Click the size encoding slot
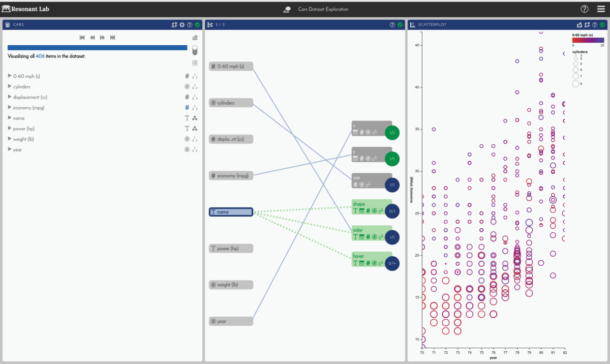 point(372,181)
